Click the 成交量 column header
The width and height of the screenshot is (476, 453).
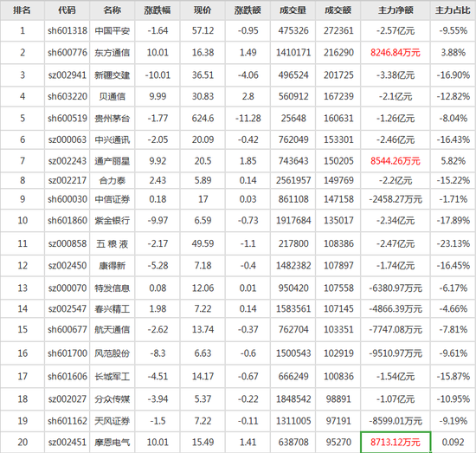[x=293, y=10]
